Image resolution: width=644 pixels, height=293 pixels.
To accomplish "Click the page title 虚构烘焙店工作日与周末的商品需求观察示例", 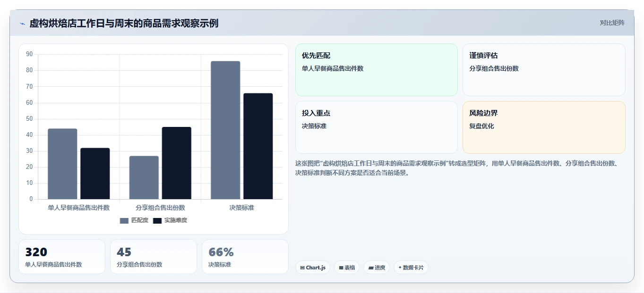I will 124,23.
